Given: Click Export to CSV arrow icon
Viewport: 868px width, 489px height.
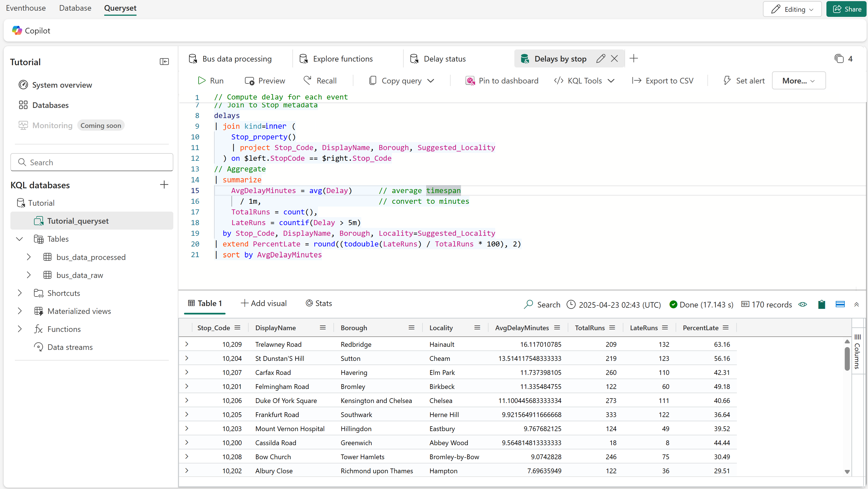Looking at the screenshot, I should 636,81.
